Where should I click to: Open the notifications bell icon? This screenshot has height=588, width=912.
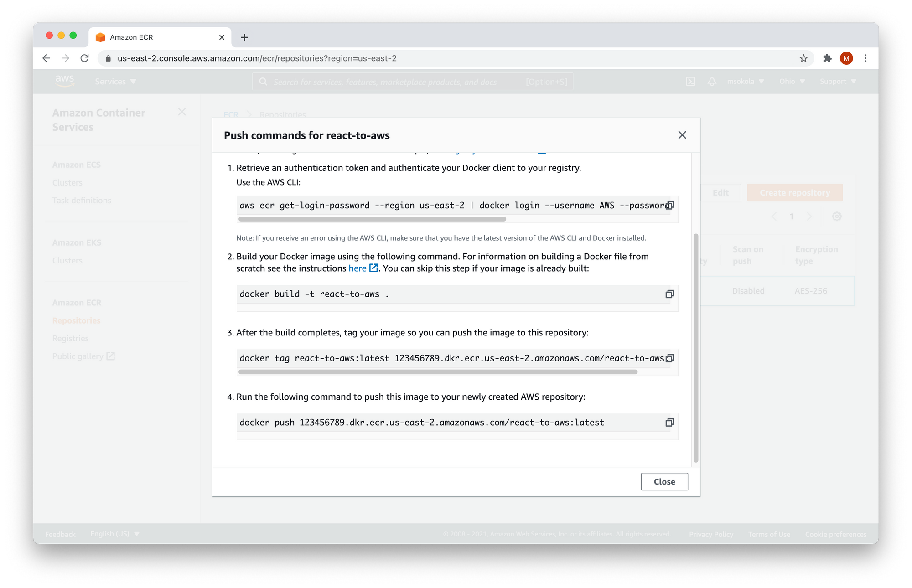point(712,82)
